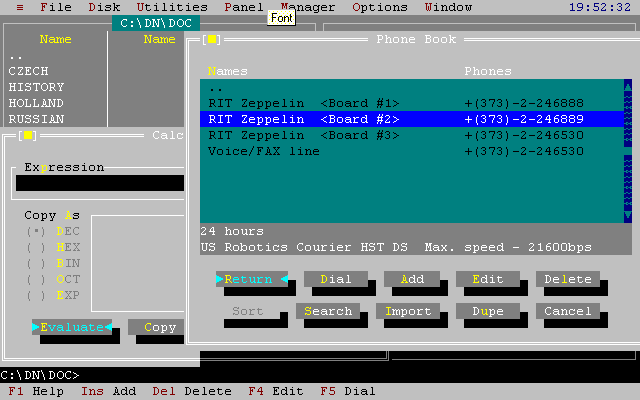Click the Dial button
640x400 pixels.
point(336,279)
